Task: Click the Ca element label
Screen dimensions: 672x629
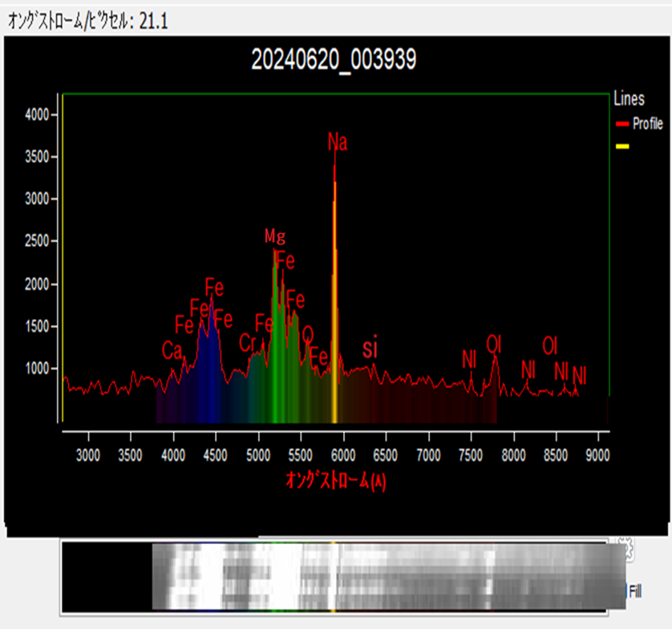Action: click(x=172, y=351)
